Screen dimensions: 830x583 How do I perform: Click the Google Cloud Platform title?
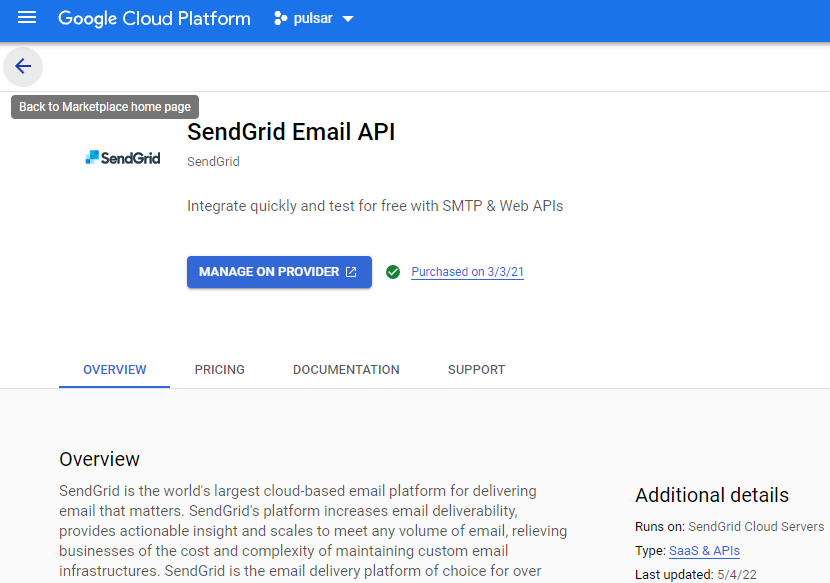154,19
